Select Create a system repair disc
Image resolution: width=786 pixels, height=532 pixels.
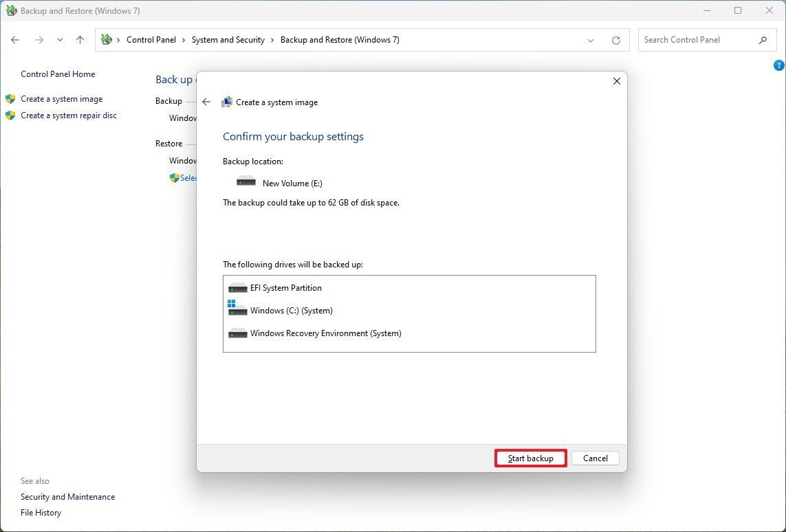pyautogui.click(x=69, y=115)
